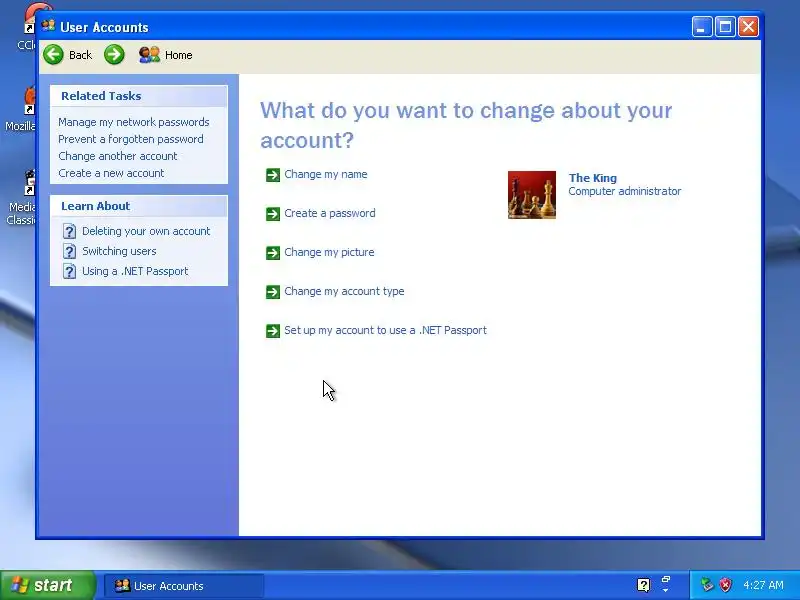800x600 pixels.
Task: Click the Computer administrator label
Action: 625,191
